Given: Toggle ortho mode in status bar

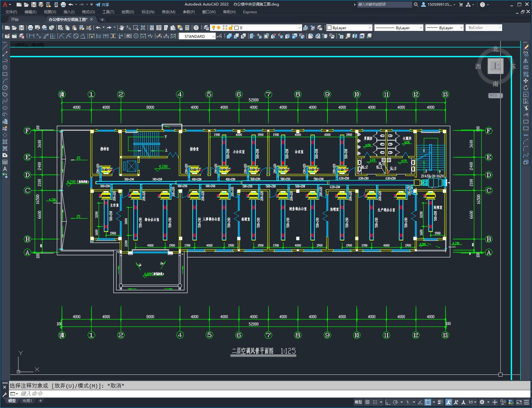Looking at the screenshot, I should point(388,402).
